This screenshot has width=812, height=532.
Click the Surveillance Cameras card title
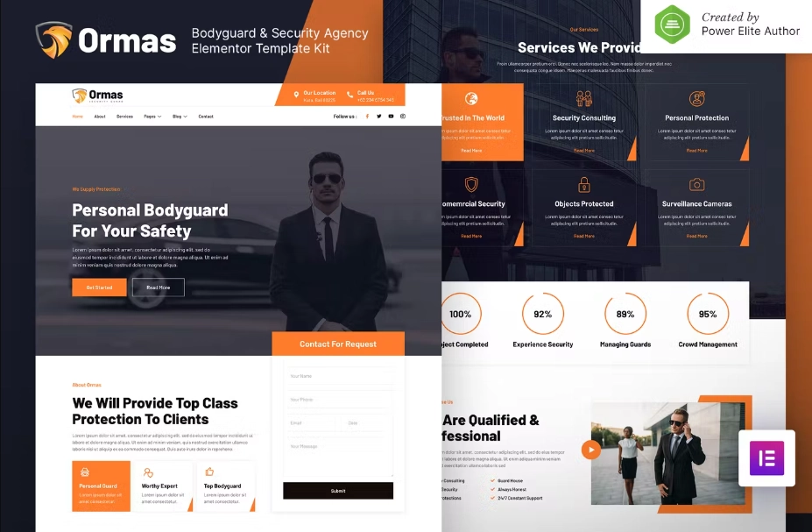pos(697,204)
